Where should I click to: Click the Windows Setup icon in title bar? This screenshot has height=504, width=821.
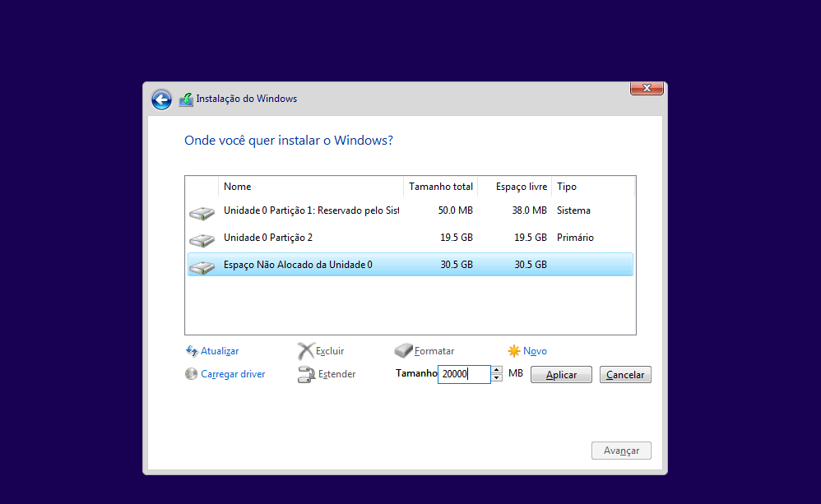186,99
